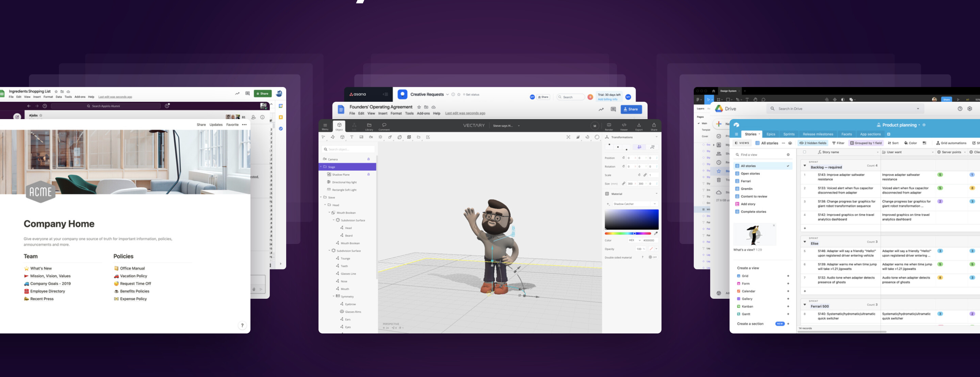Check the select-all checkbox beside Story name
Viewport: 980px width, 377px height.
click(x=804, y=152)
